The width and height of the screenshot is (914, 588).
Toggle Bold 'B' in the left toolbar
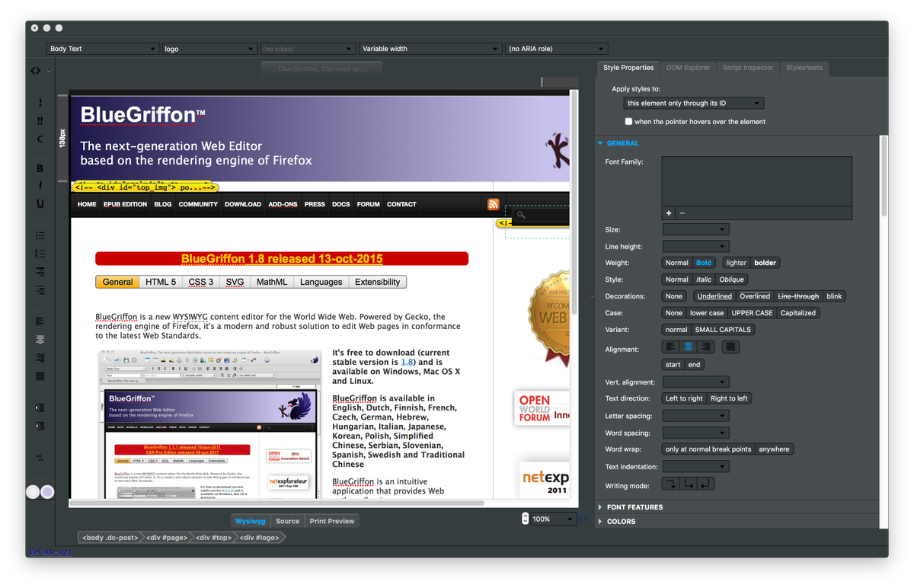(x=40, y=169)
